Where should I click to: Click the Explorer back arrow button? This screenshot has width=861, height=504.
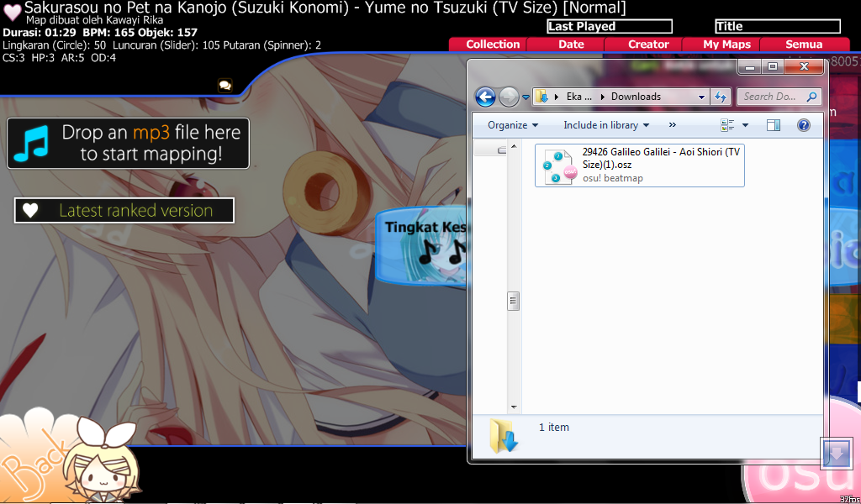485,97
